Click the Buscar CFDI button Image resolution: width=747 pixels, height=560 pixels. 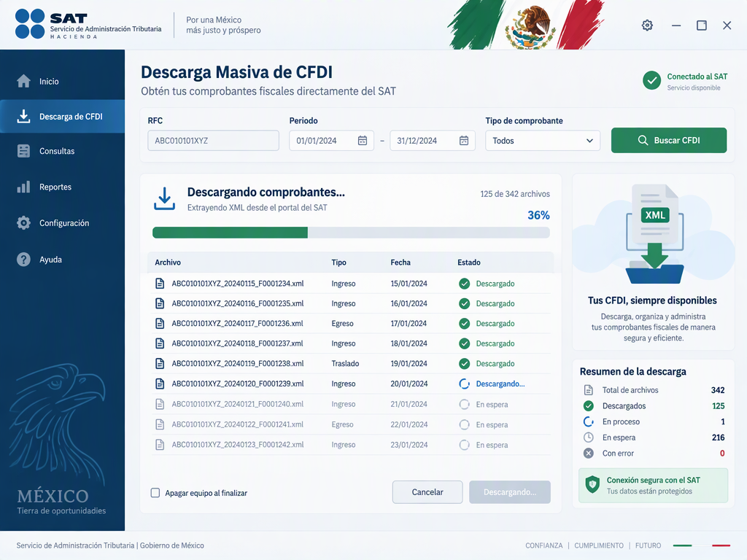669,141
